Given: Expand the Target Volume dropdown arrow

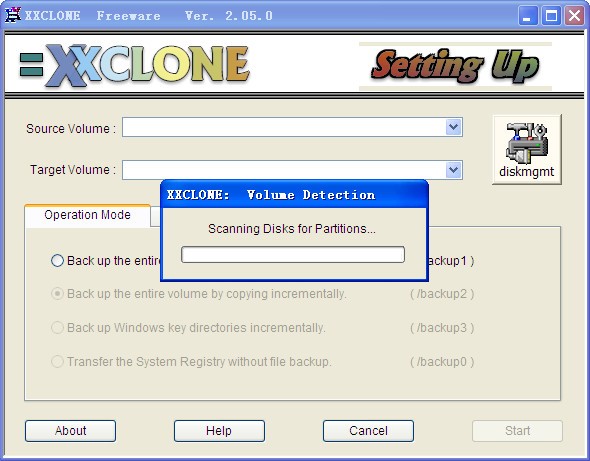Looking at the screenshot, I should [x=453, y=170].
